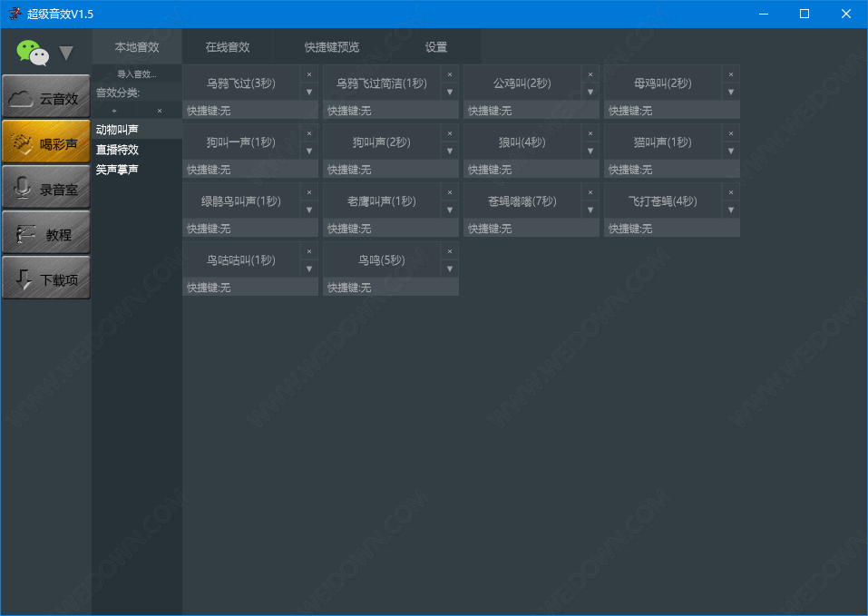Play the 绿鹃鸟叫声(1秒) sound
Image resolution: width=868 pixels, height=616 pixels.
point(241,200)
